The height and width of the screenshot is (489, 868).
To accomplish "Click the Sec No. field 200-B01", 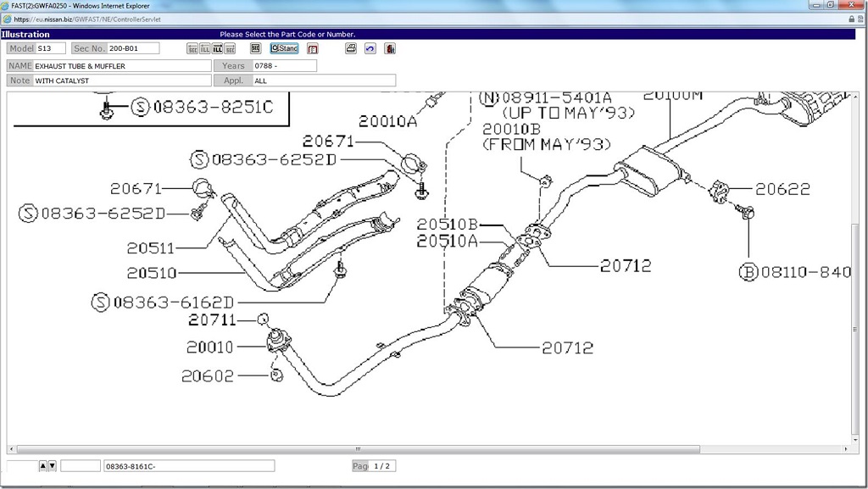I will pos(133,49).
